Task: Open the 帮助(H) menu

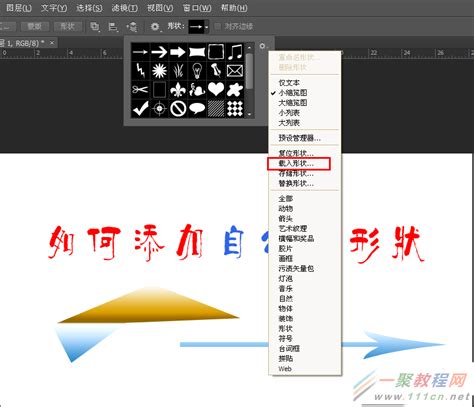Action: (234, 8)
